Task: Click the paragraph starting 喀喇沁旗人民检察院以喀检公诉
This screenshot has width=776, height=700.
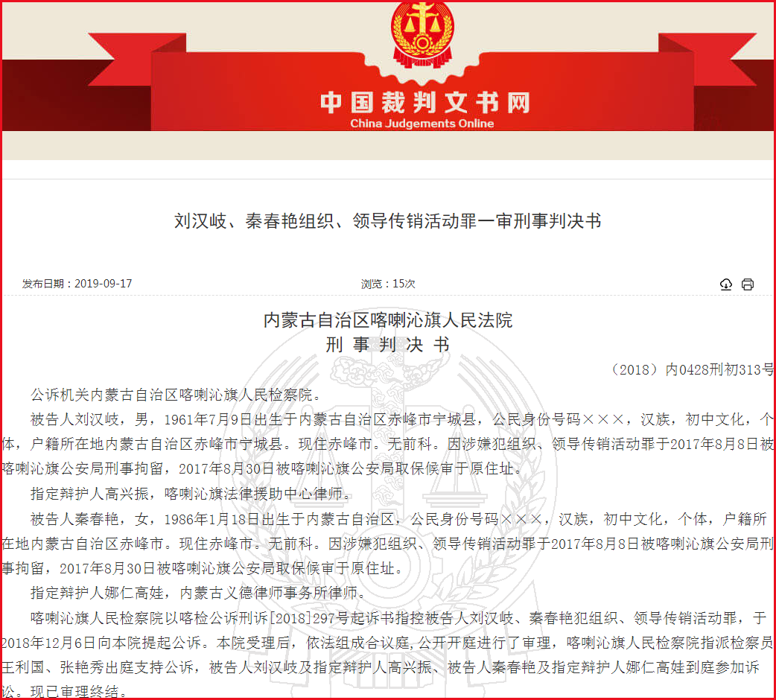Action: (x=387, y=655)
